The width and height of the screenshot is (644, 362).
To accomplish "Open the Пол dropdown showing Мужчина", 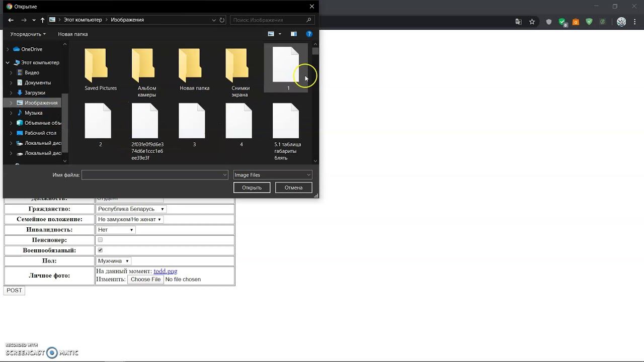I will 113,261.
